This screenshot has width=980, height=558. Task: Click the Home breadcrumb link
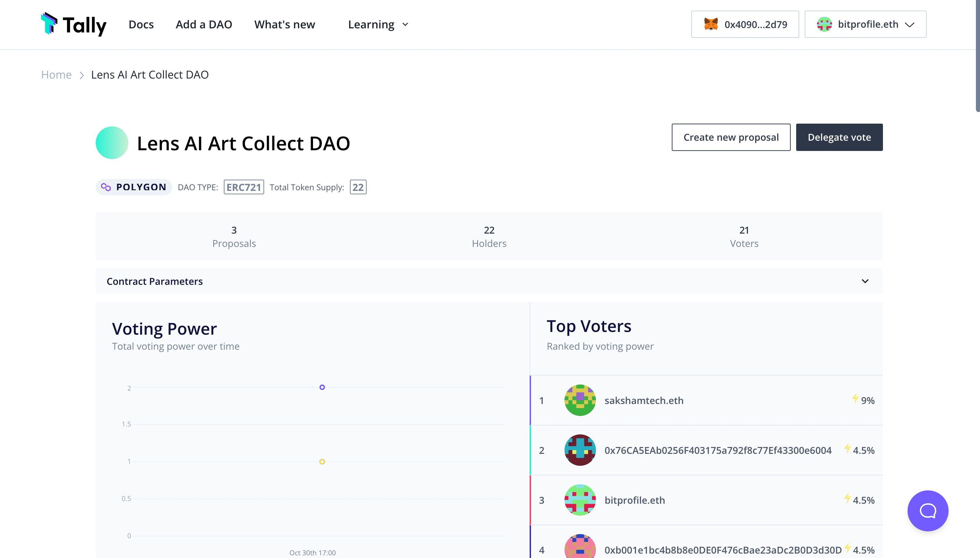click(56, 74)
